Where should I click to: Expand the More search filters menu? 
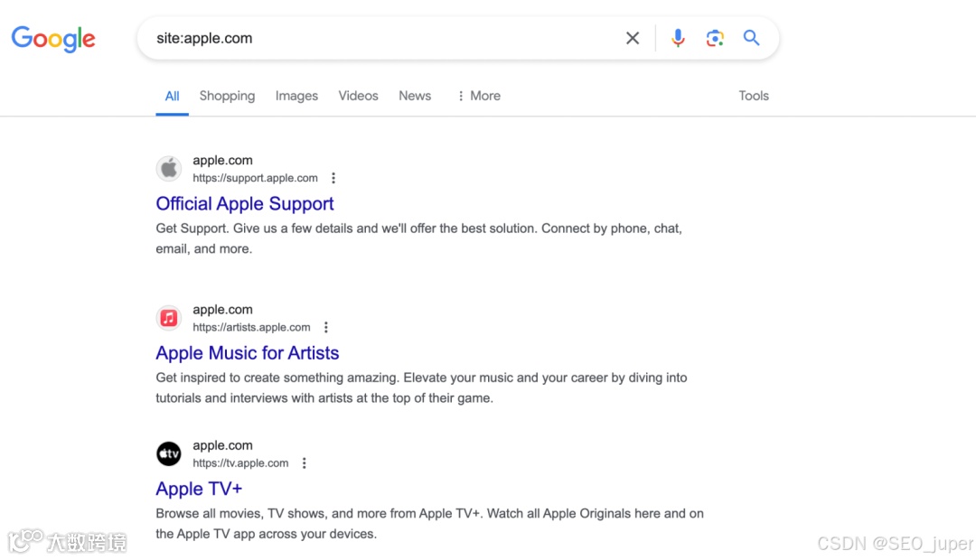(478, 96)
